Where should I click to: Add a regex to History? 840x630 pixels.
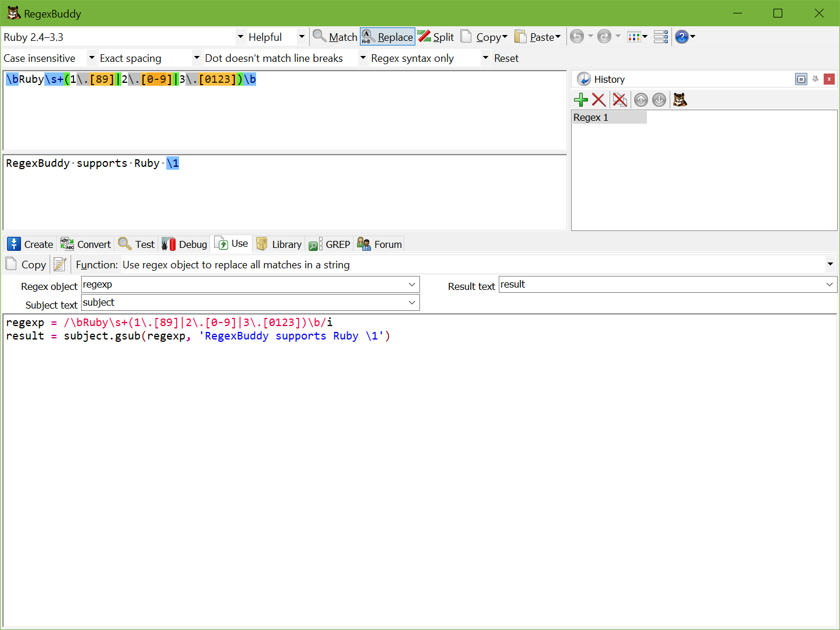[581, 100]
